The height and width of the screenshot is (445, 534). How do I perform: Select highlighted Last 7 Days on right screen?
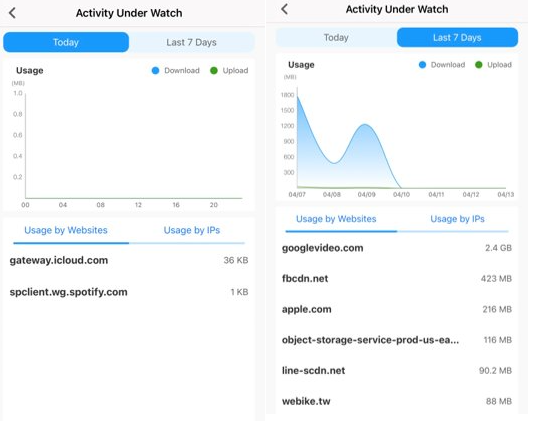click(x=457, y=37)
